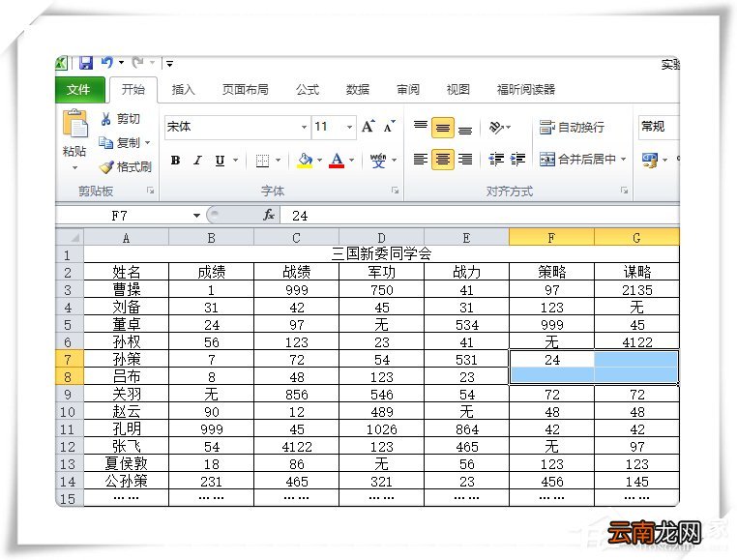
Task: Toggle italic formatting
Action: [x=198, y=161]
